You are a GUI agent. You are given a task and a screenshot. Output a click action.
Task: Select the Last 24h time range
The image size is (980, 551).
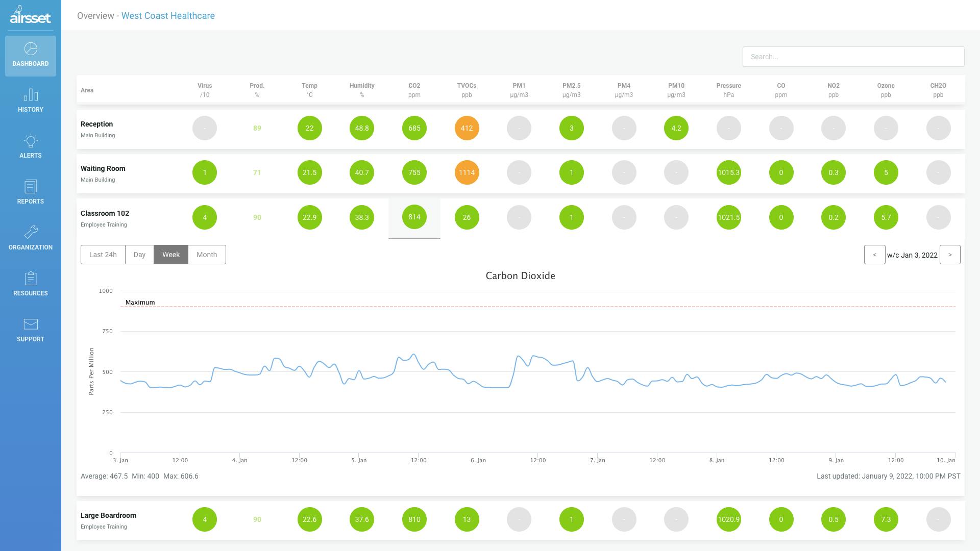point(103,255)
